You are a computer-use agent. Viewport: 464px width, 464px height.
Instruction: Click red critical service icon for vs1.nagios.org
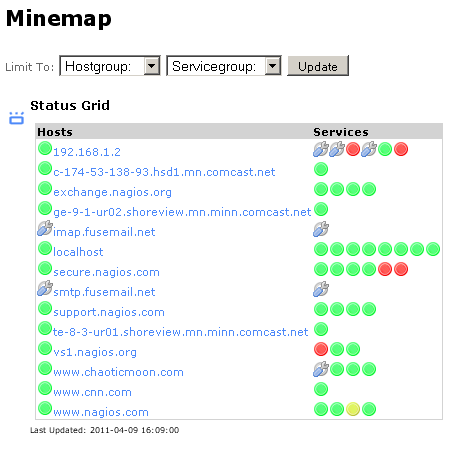tap(321, 349)
